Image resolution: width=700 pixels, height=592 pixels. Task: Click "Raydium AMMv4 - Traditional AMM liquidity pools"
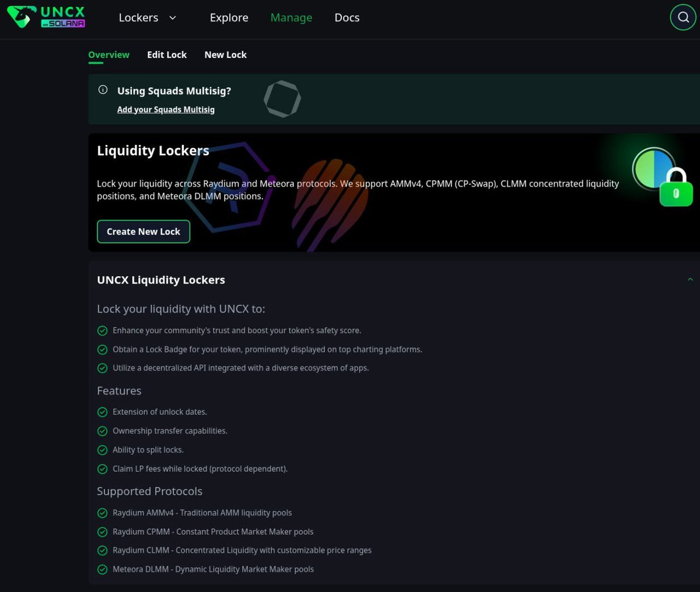(202, 513)
